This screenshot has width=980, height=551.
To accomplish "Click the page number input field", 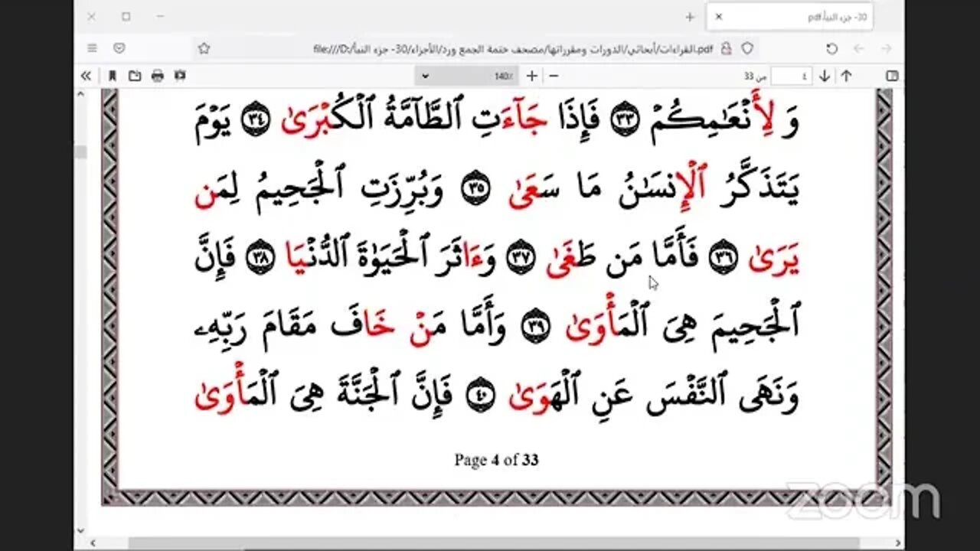I will tap(792, 76).
